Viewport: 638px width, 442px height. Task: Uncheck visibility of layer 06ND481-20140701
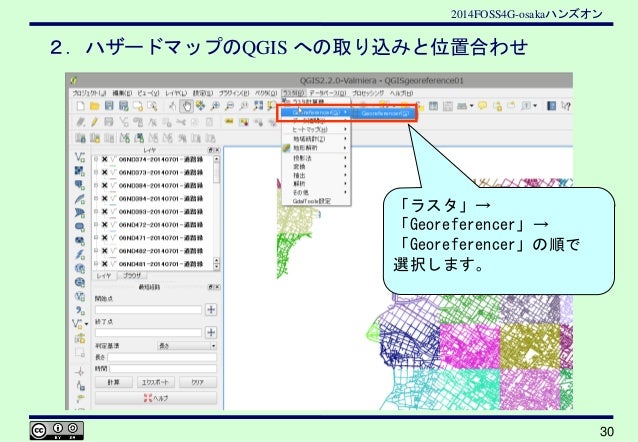pyautogui.click(x=105, y=264)
